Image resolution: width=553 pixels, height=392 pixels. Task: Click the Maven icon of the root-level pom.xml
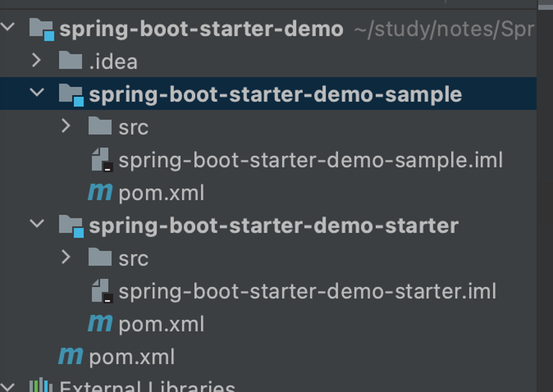71,356
